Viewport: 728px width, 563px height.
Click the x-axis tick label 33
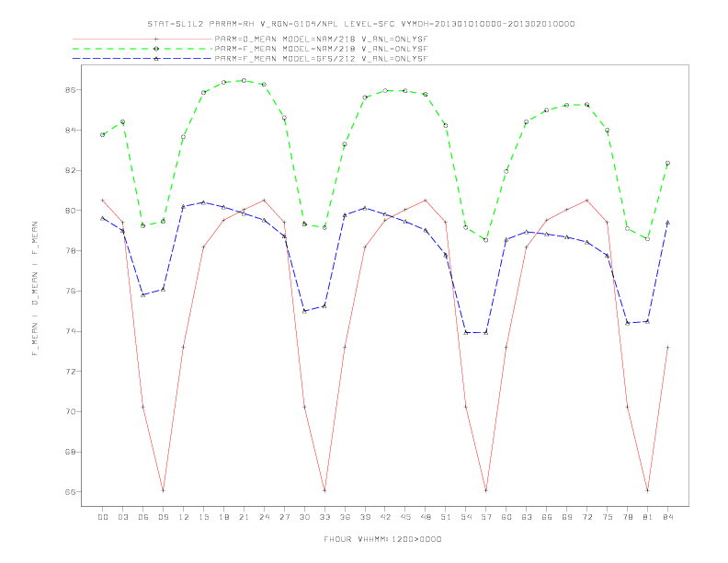(324, 517)
